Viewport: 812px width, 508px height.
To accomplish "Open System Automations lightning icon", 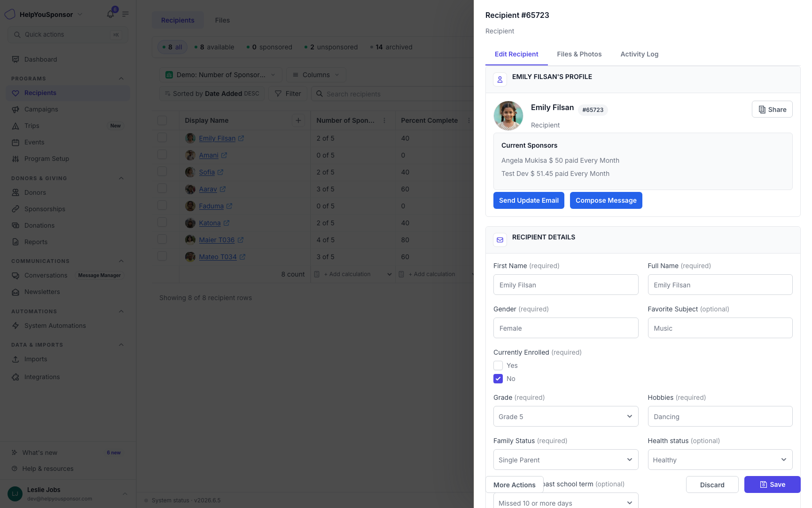I will click(x=16, y=325).
